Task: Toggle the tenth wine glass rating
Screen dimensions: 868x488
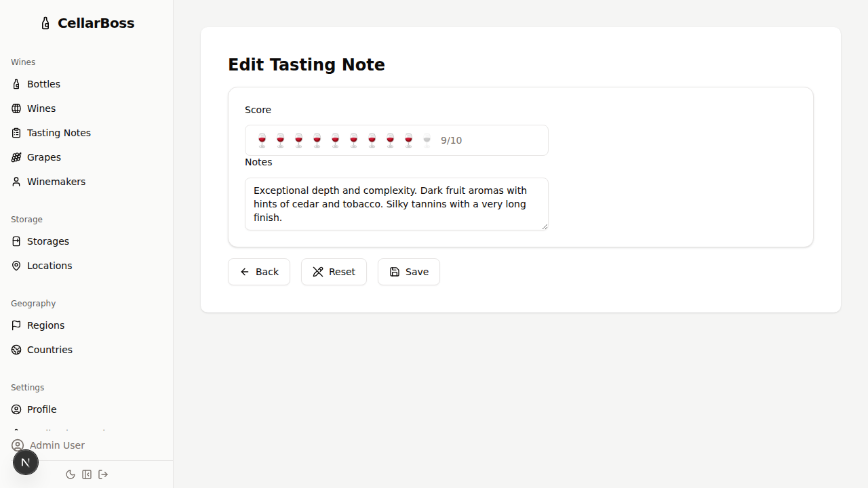Action: (427, 140)
